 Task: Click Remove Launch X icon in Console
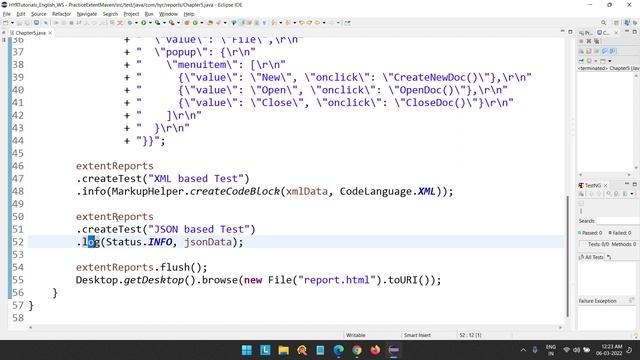point(589,41)
